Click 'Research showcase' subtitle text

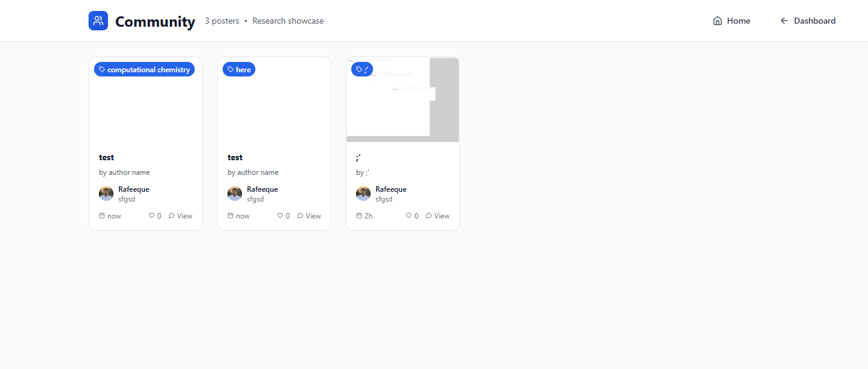click(x=288, y=21)
